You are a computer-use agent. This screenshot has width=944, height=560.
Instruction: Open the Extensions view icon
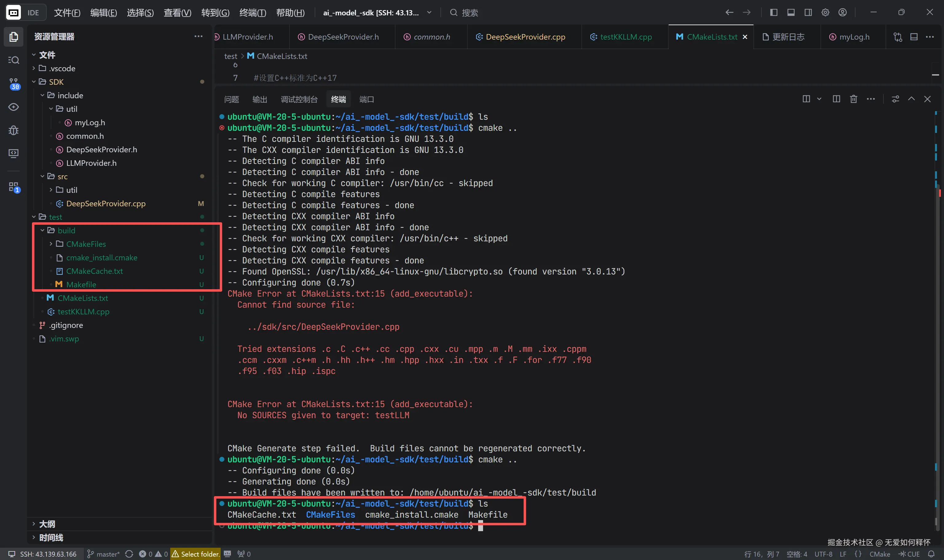click(14, 187)
